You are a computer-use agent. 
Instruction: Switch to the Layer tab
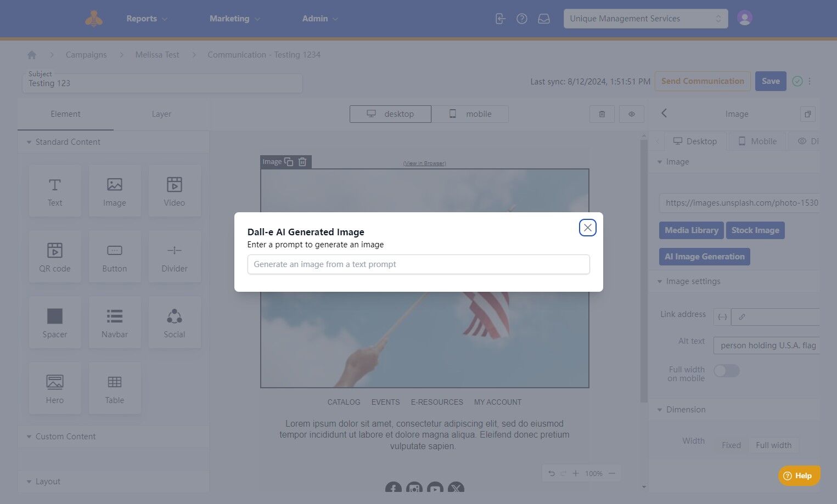point(161,114)
